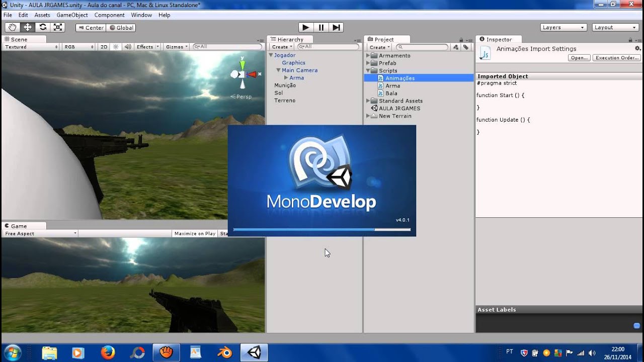The image size is (644, 362).
Task: Open the Textured draw mode dropdown
Action: pos(31,47)
